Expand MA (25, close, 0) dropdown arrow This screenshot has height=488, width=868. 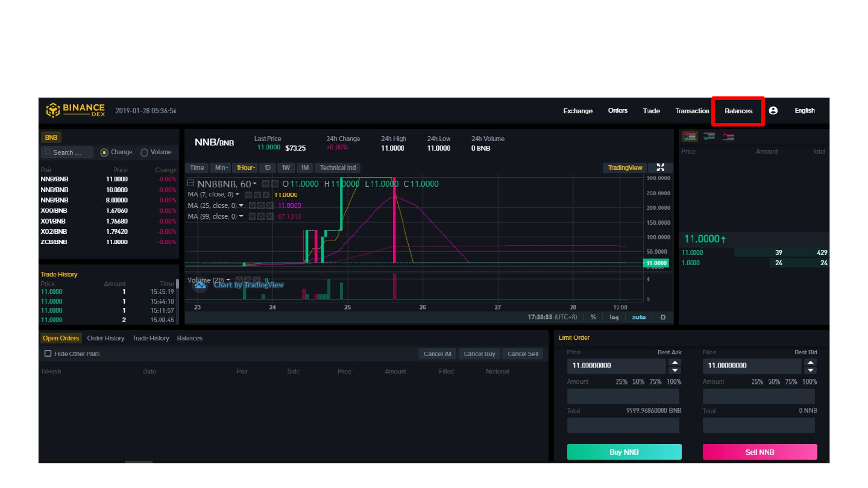242,205
